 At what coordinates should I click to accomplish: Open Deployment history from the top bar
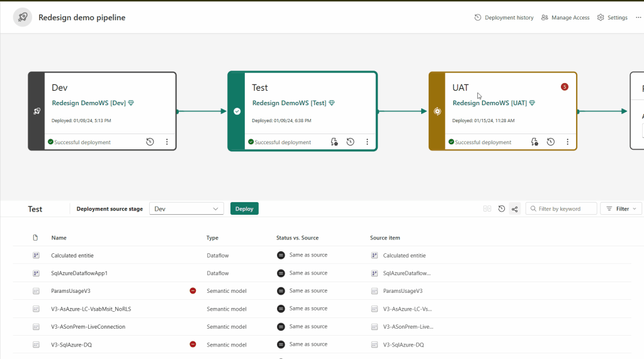504,18
